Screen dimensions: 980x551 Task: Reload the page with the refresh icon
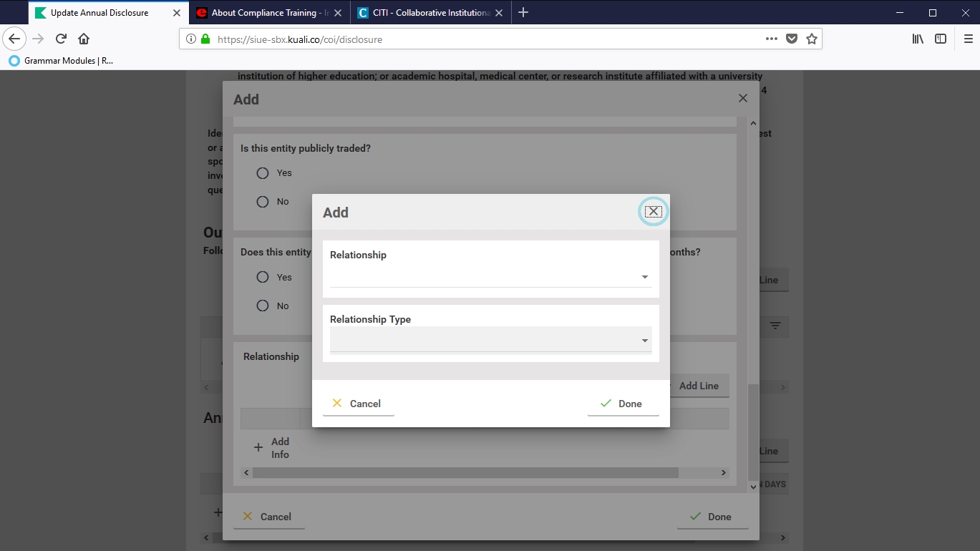[62, 39]
